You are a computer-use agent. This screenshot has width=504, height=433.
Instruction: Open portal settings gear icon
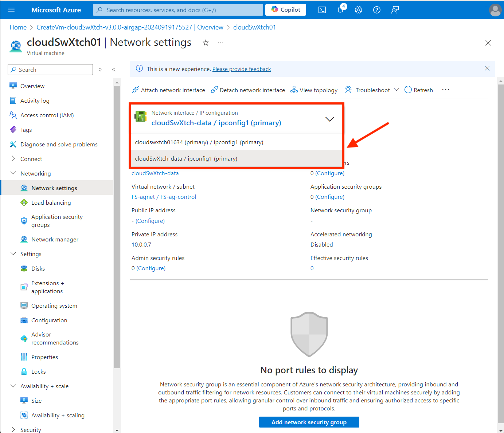(359, 10)
